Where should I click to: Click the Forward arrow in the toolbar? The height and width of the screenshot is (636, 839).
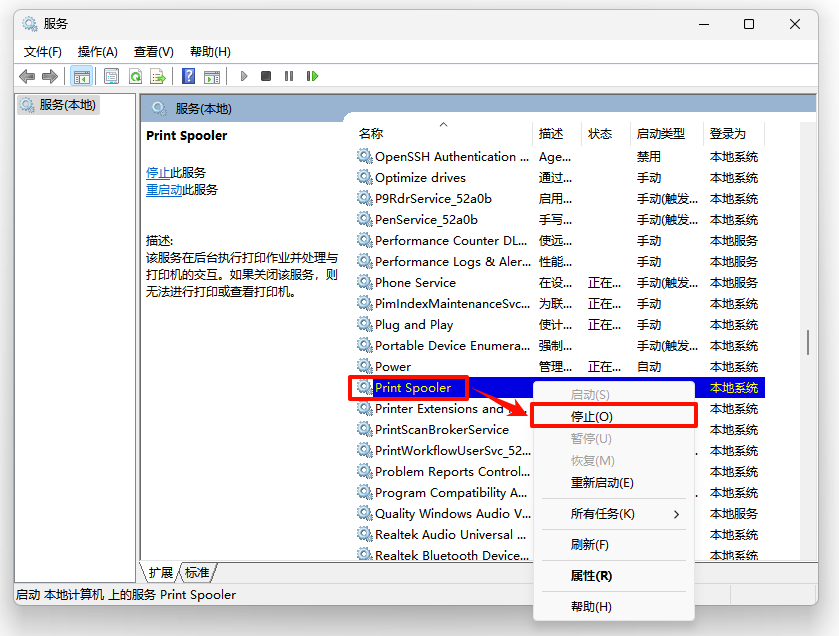49,76
